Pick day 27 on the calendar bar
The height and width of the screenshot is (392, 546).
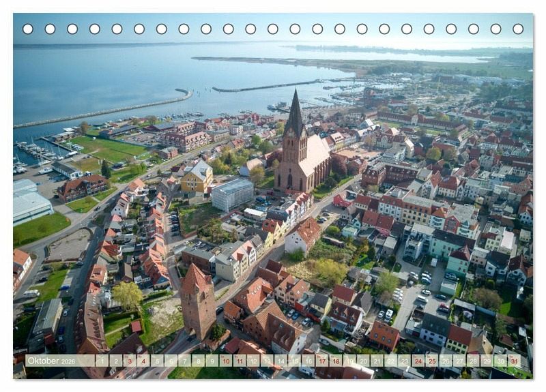(x=459, y=361)
